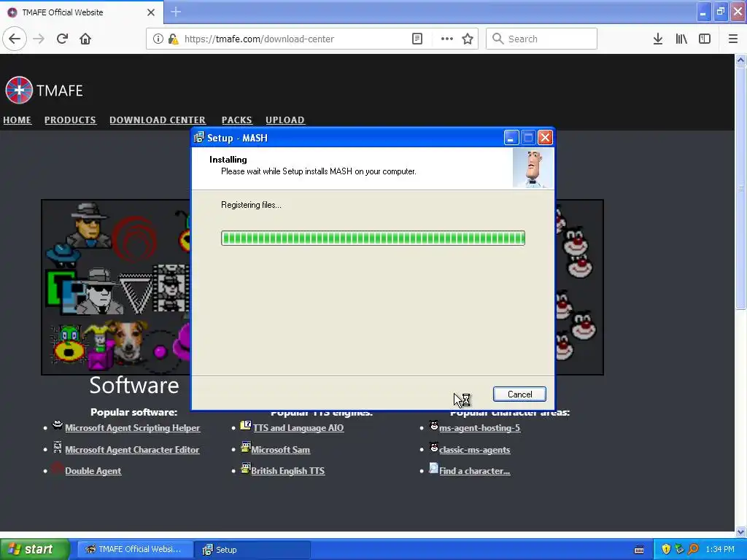The height and width of the screenshot is (560, 747).
Task: Click the green installation progress bar
Action: click(x=373, y=238)
